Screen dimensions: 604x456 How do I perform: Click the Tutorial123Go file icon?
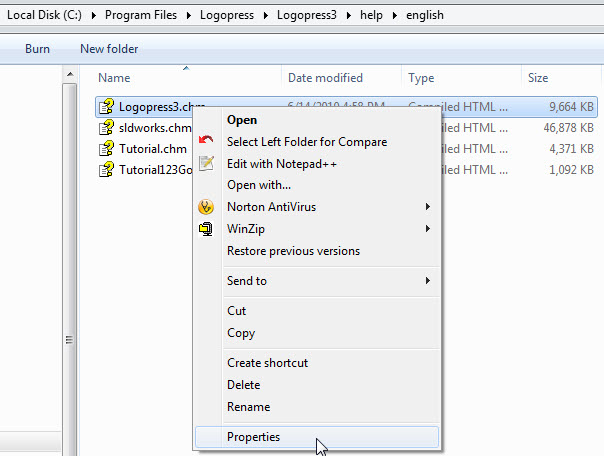(x=106, y=169)
